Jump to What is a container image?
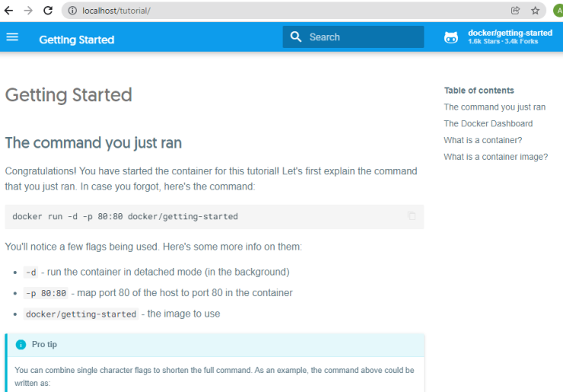This screenshot has height=392, width=563. pyautogui.click(x=495, y=157)
